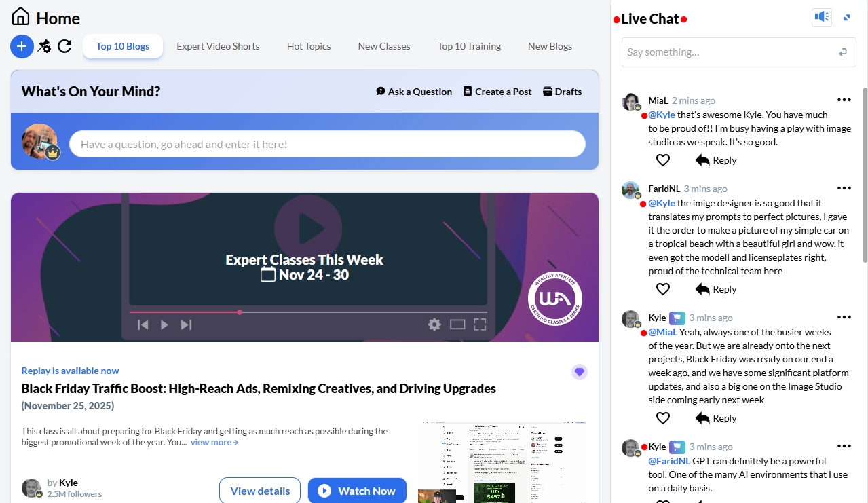Open the Replay is available now link
Viewport: 868px width, 503px height.
(x=70, y=371)
